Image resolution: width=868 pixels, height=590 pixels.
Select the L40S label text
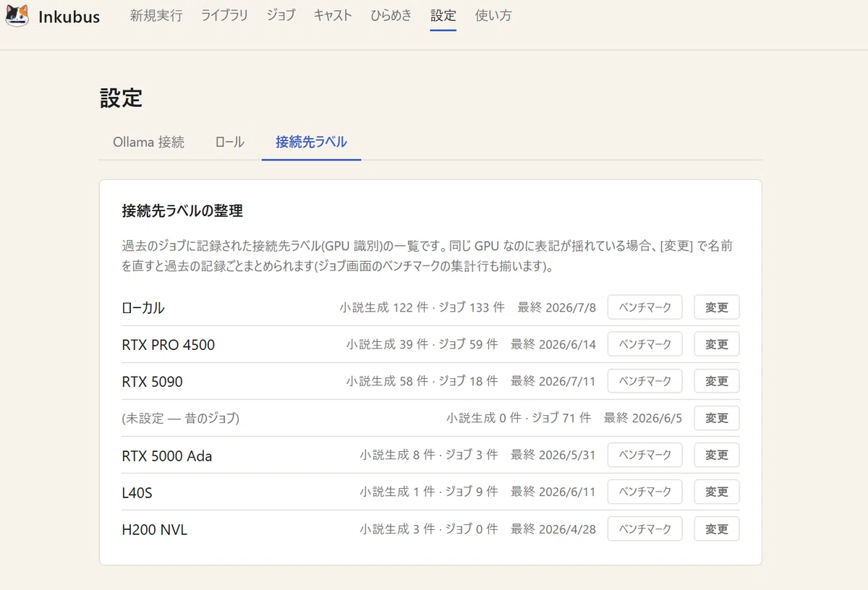[x=137, y=493]
